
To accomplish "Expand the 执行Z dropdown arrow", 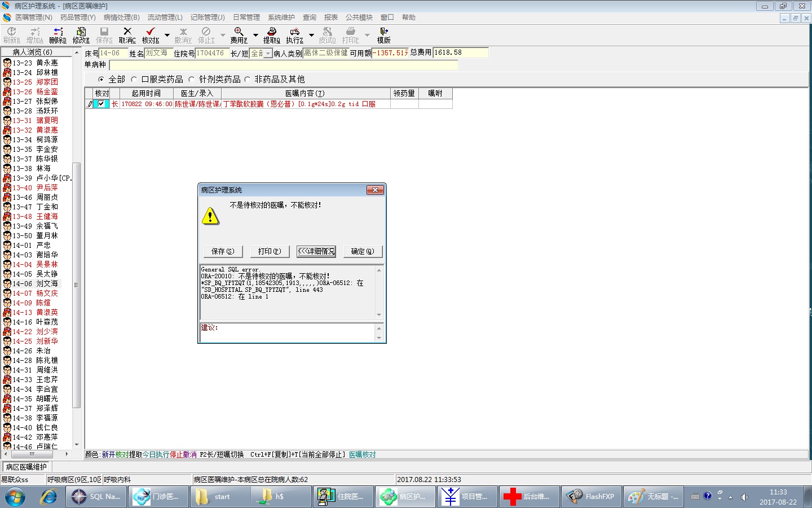I will point(311,35).
